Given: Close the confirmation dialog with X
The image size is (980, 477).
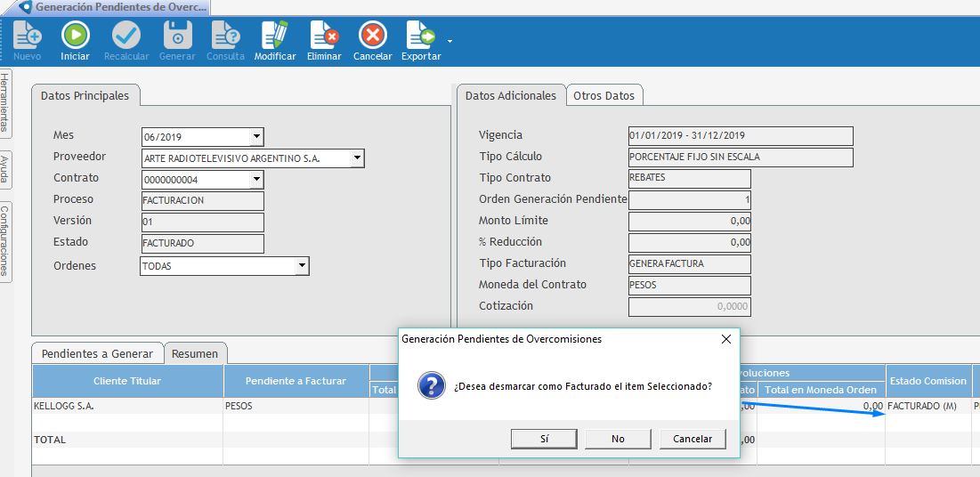Looking at the screenshot, I should [x=725, y=339].
